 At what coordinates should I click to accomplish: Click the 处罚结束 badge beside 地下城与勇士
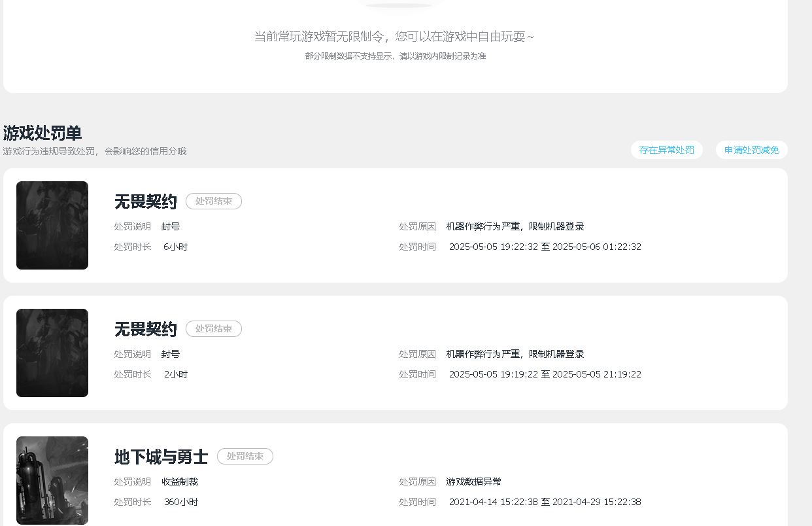coord(245,457)
